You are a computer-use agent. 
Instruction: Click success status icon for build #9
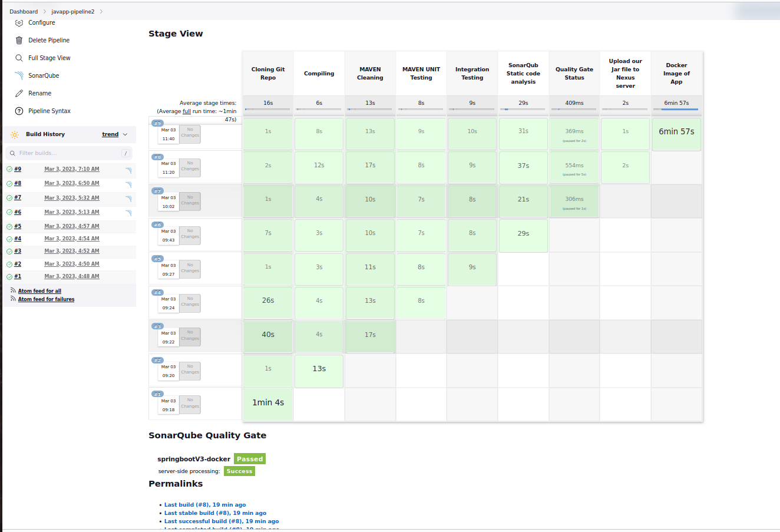(x=9, y=169)
